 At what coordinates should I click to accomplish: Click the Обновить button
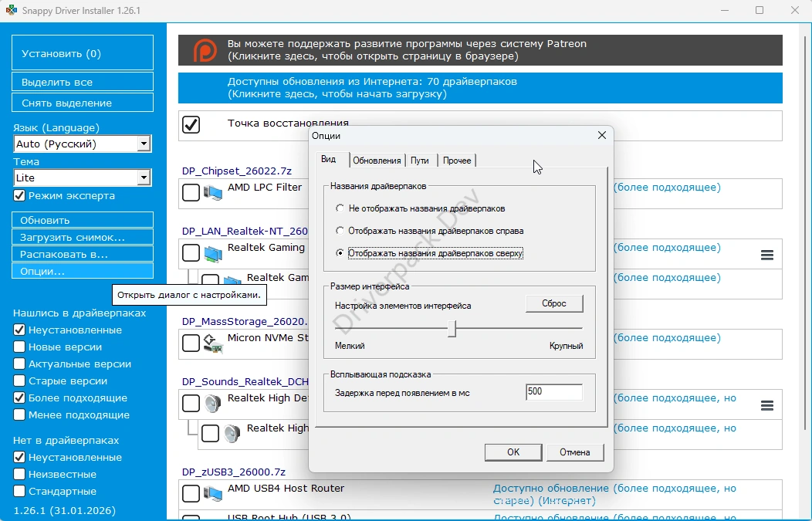(x=83, y=219)
